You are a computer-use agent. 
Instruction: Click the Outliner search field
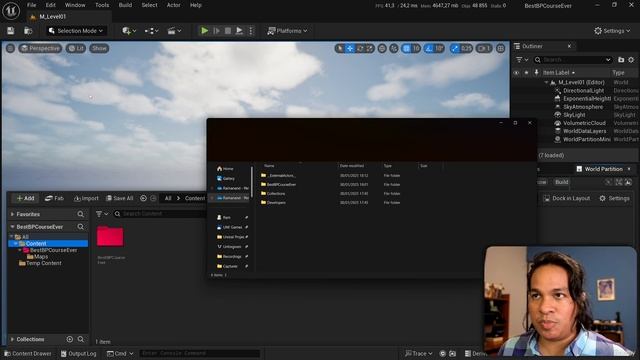(x=573, y=60)
